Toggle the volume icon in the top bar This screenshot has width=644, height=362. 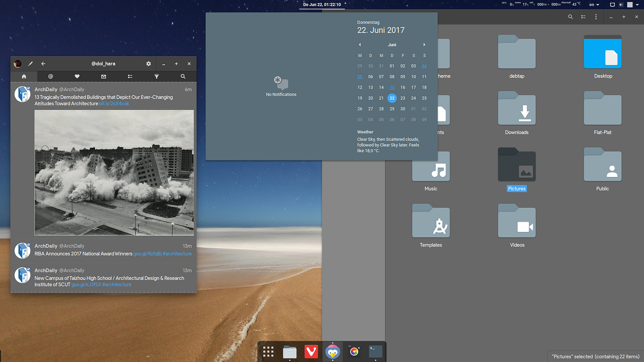point(621,5)
